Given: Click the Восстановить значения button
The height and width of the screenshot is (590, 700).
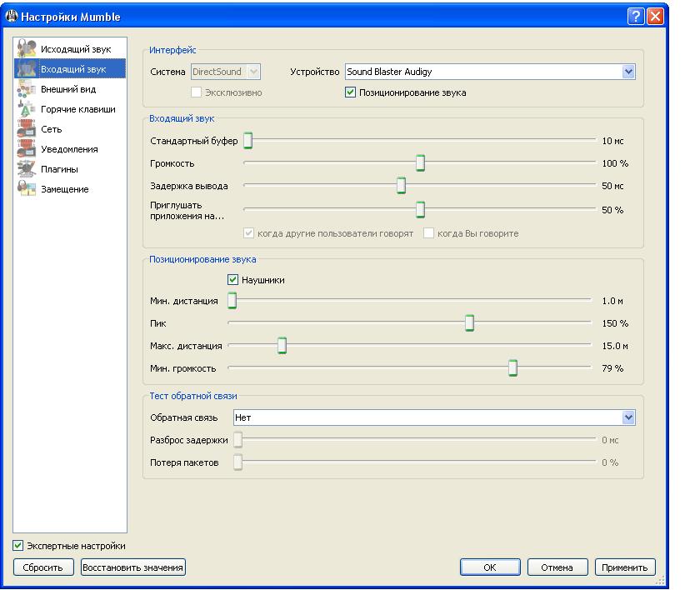Looking at the screenshot, I should tap(132, 567).
